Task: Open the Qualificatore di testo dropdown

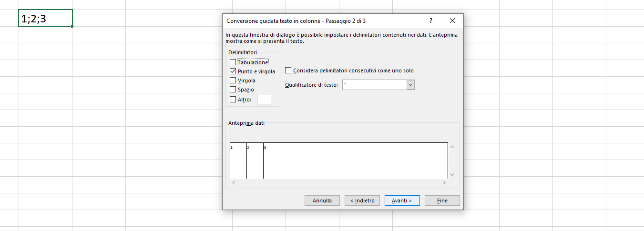Action: [x=411, y=84]
